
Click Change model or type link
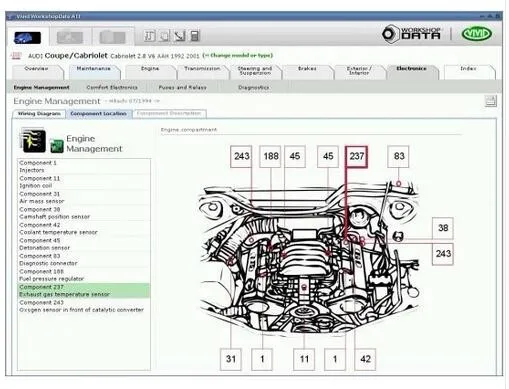tap(238, 55)
